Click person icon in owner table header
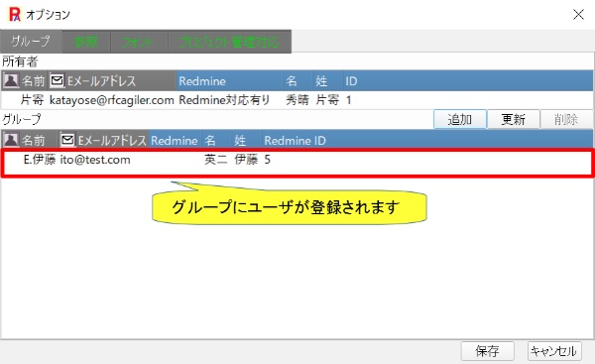The width and height of the screenshot is (595, 364). [11, 80]
